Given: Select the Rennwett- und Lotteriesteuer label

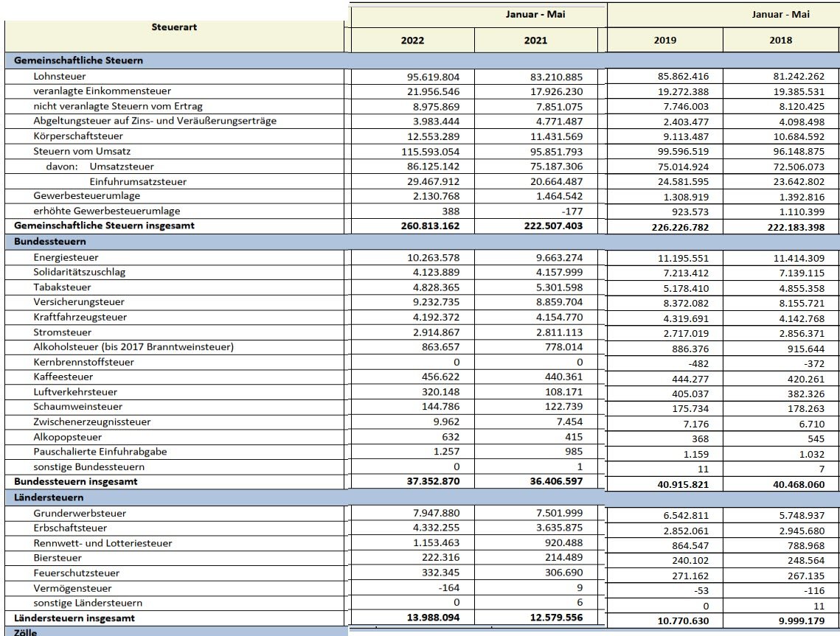Looking at the screenshot, I should tap(103, 543).
